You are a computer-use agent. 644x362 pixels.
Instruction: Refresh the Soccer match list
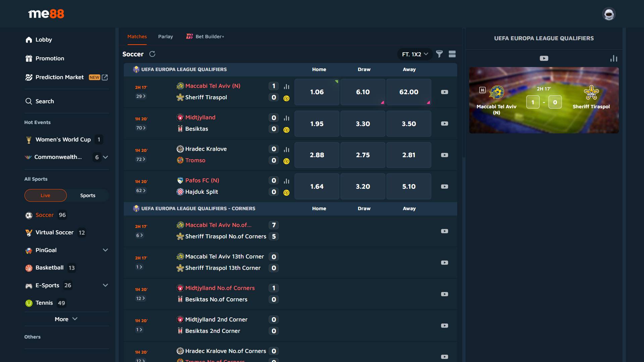coord(152,54)
